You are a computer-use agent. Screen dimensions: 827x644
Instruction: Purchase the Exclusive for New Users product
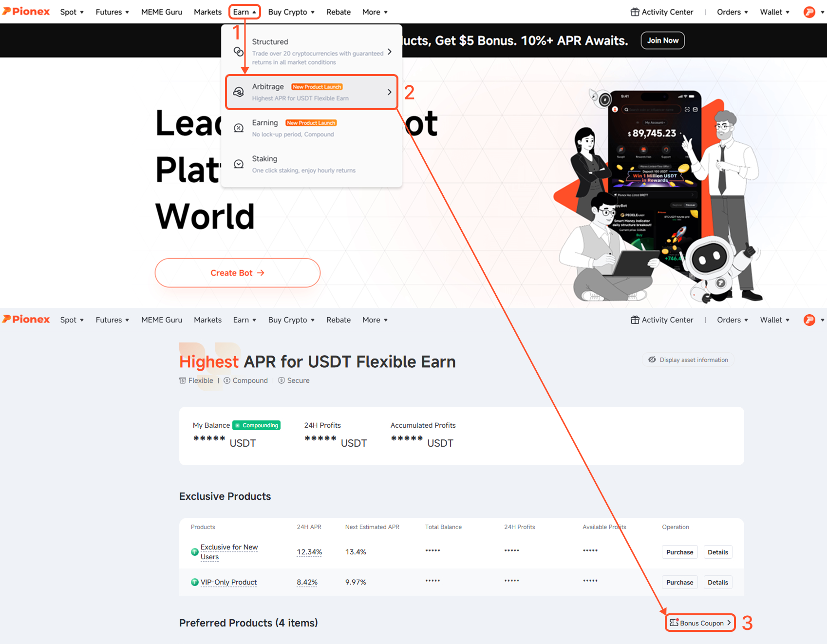679,552
